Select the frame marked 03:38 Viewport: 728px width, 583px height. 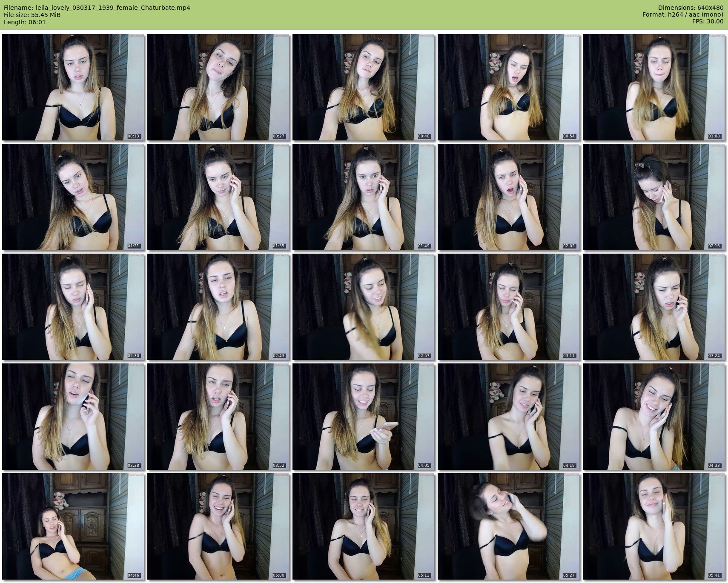click(x=73, y=417)
